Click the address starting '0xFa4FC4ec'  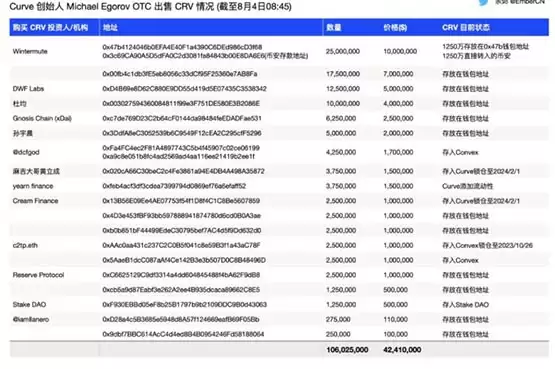[x=181, y=148]
